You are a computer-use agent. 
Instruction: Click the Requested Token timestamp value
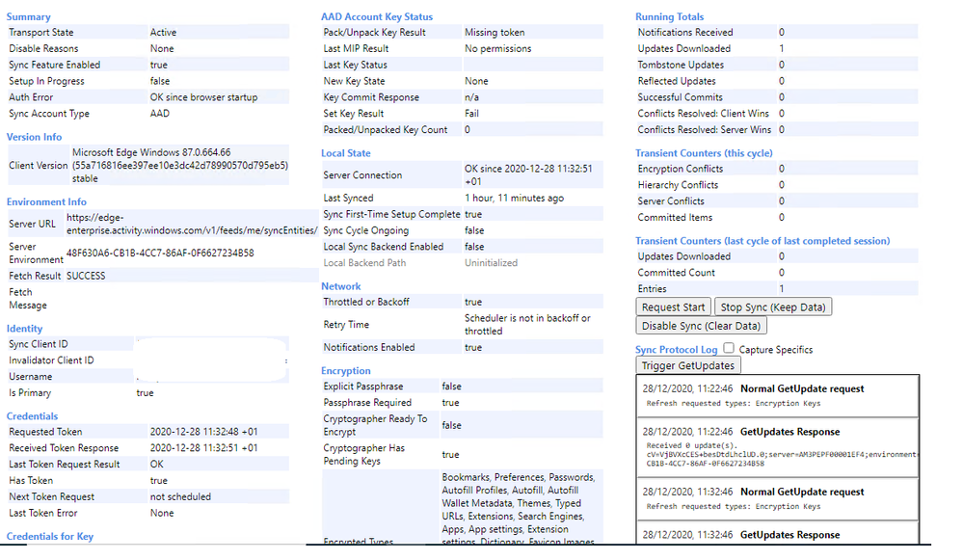point(204,432)
